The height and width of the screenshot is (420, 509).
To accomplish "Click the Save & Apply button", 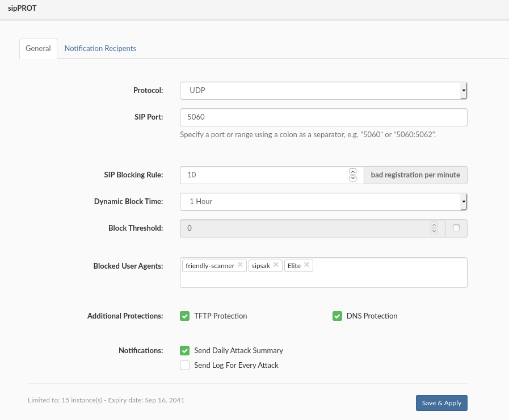I will (x=441, y=403).
